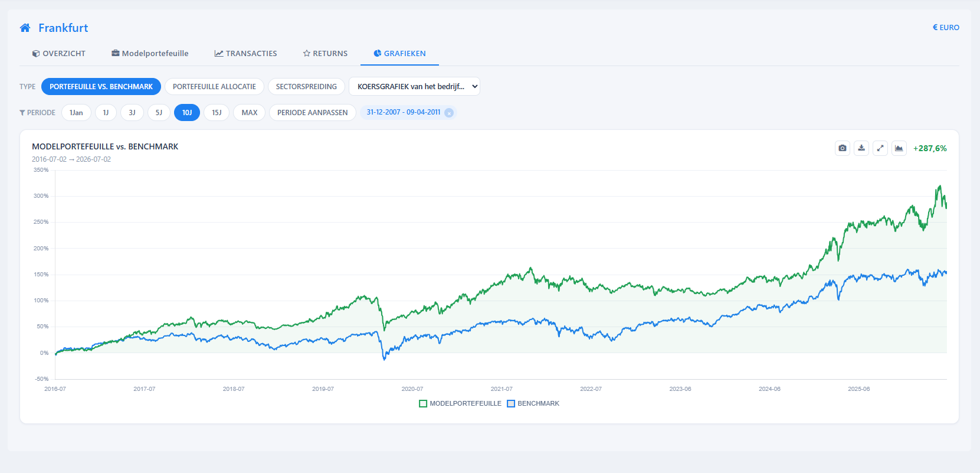
Task: Switch chart style with the area-chart icon
Action: pos(899,148)
